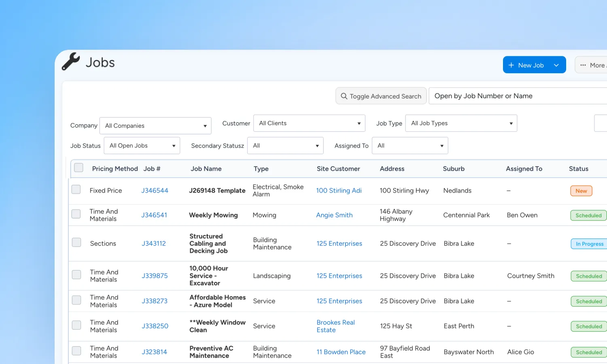Open the All Clients customer dropdown
607x364 pixels.
point(309,123)
